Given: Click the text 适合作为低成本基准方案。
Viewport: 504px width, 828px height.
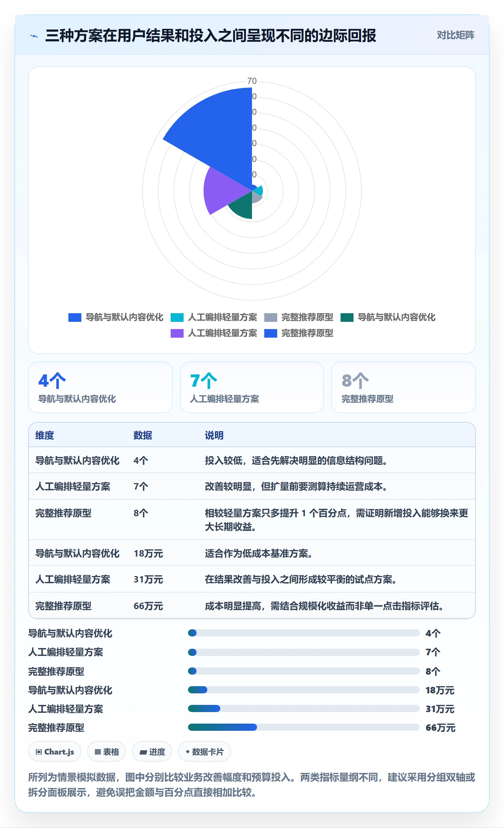Looking at the screenshot, I should pos(258,553).
